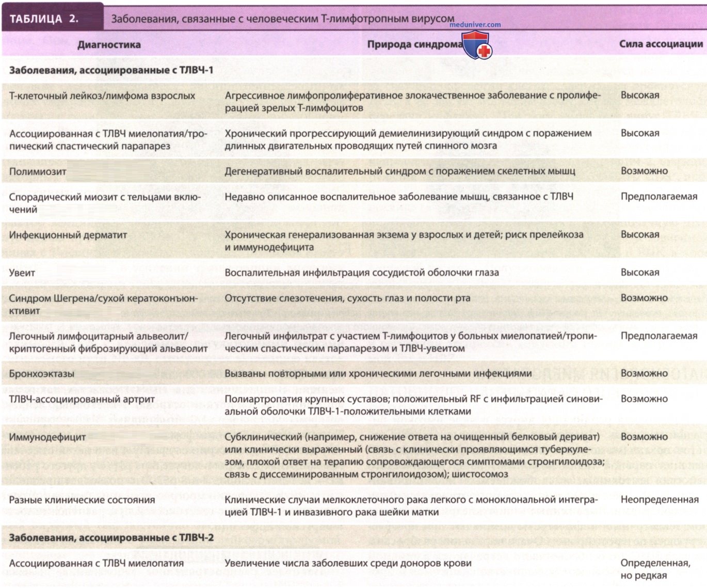This screenshot has height=588, width=707.
Task: Click the description "Воспалительная инфильтрация сосудистой оболочки глаза"
Action: pyautogui.click(x=362, y=273)
